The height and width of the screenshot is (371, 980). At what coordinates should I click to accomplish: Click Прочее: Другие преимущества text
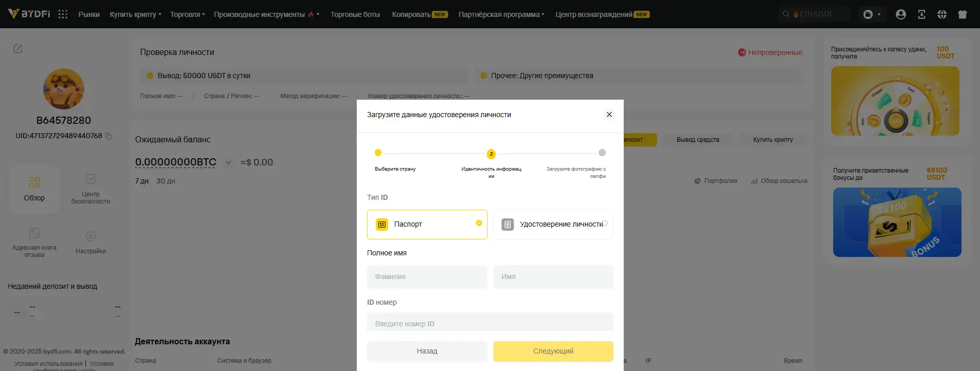point(542,76)
